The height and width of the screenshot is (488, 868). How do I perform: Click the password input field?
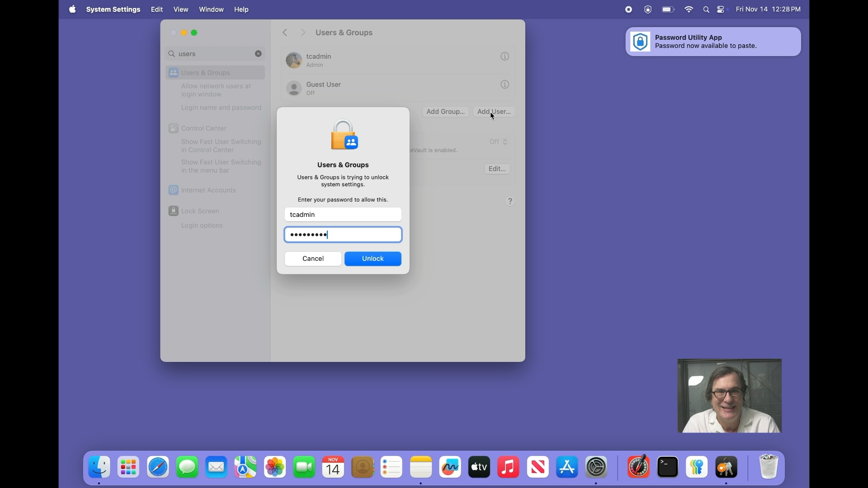click(x=343, y=235)
